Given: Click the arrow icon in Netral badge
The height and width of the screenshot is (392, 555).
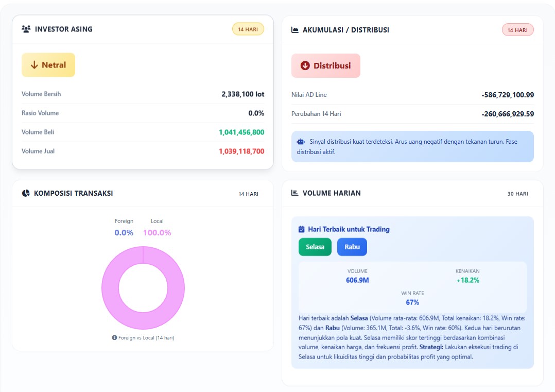Looking at the screenshot, I should tap(34, 65).
